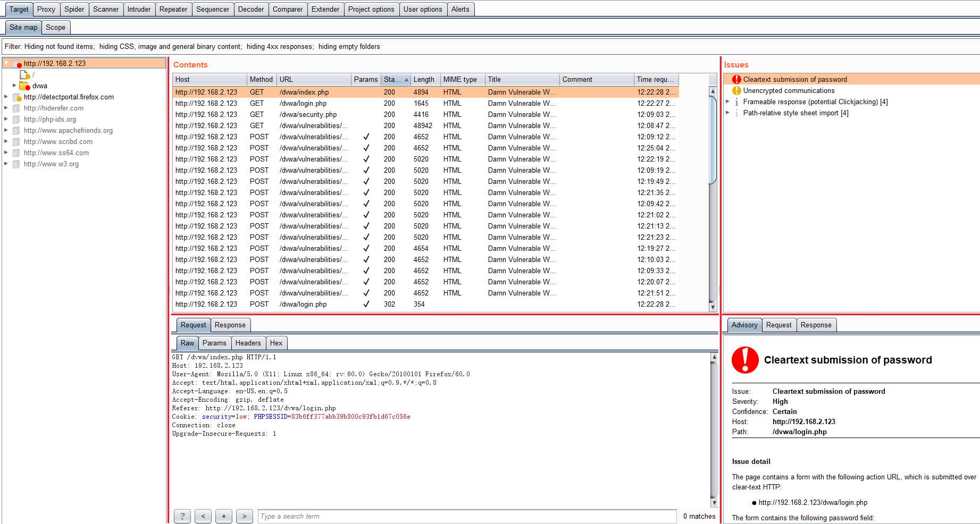The image size is (980, 524).
Task: Switch to the Headers request view tab
Action: [x=248, y=343]
